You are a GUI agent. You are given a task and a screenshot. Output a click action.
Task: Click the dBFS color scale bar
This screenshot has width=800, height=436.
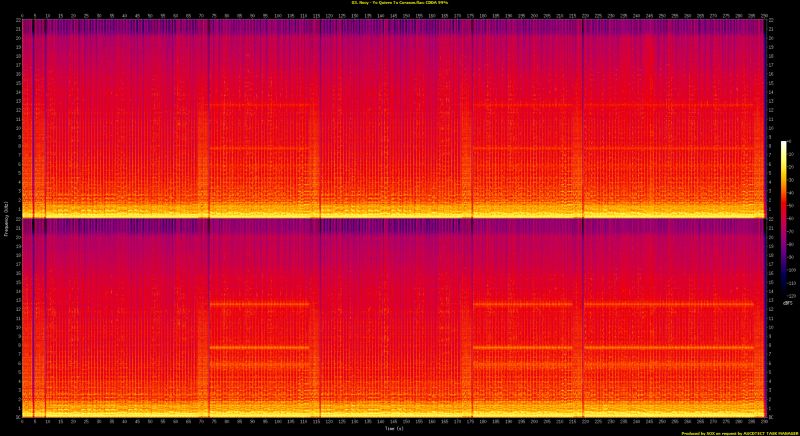(x=784, y=220)
